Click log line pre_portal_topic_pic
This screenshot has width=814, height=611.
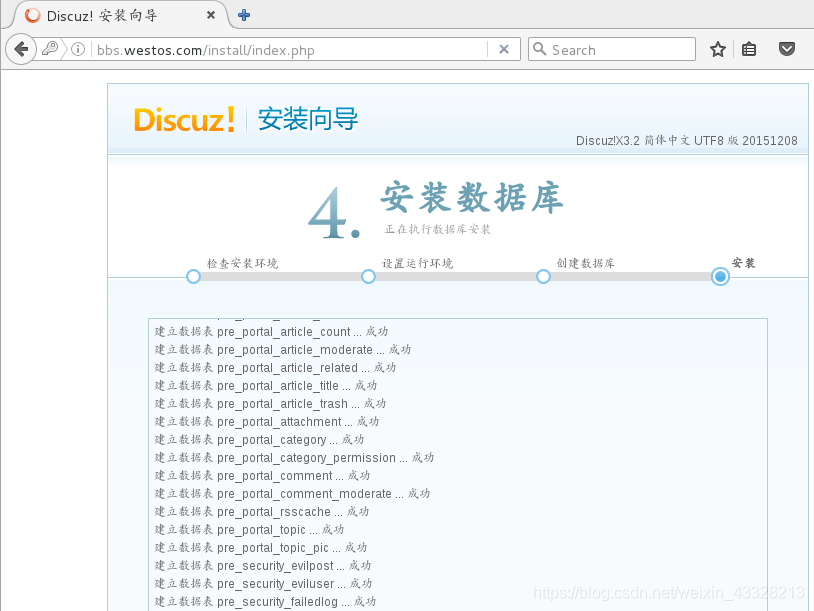click(x=261, y=548)
